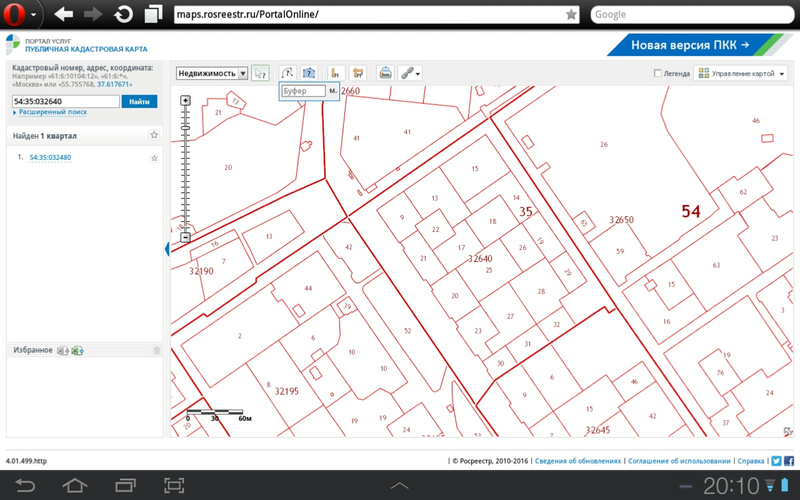Open the share link chain dropdown
The width and height of the screenshot is (800, 500).
[410, 73]
